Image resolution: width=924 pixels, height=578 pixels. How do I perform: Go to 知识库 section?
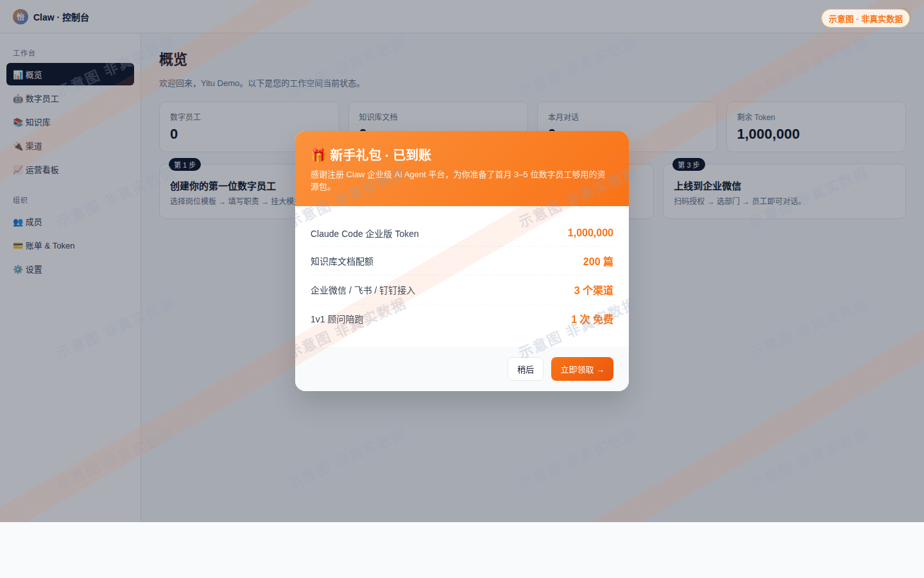click(x=70, y=122)
